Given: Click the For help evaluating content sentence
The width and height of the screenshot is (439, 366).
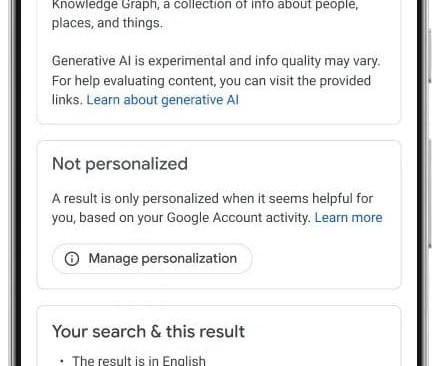Looking at the screenshot, I should click(x=211, y=81).
